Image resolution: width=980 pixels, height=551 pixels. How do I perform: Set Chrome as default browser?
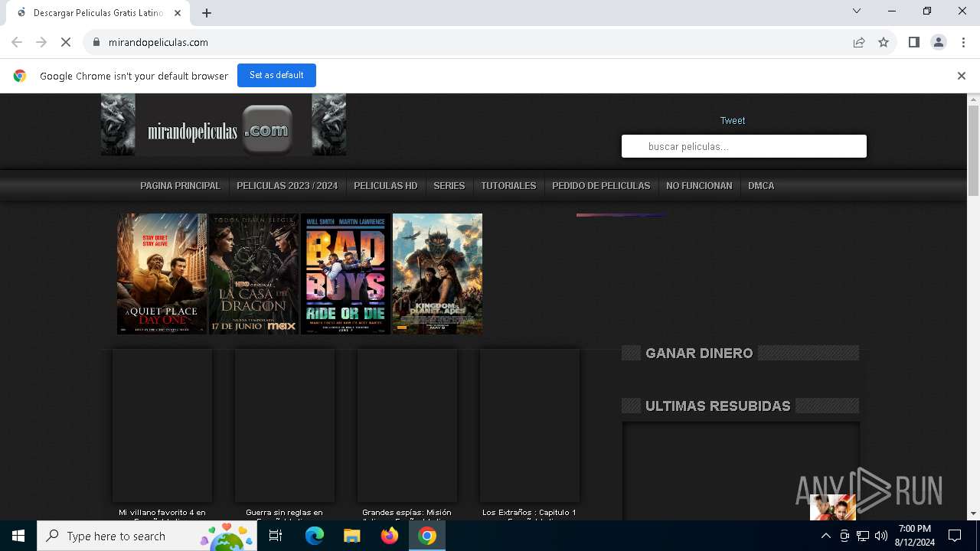(276, 75)
